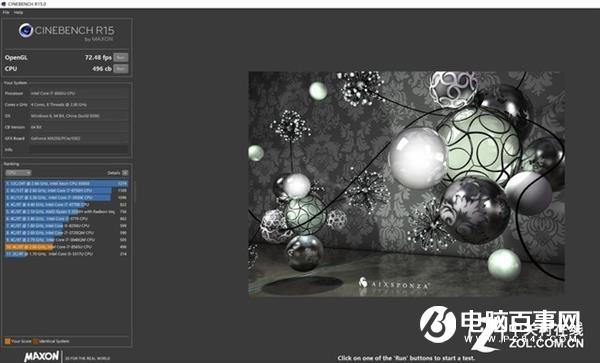Click the Processor field in Your System
600x363 pixels.
pos(79,93)
